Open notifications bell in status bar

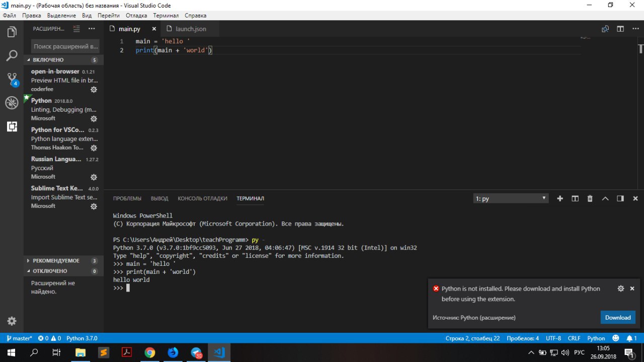632,338
